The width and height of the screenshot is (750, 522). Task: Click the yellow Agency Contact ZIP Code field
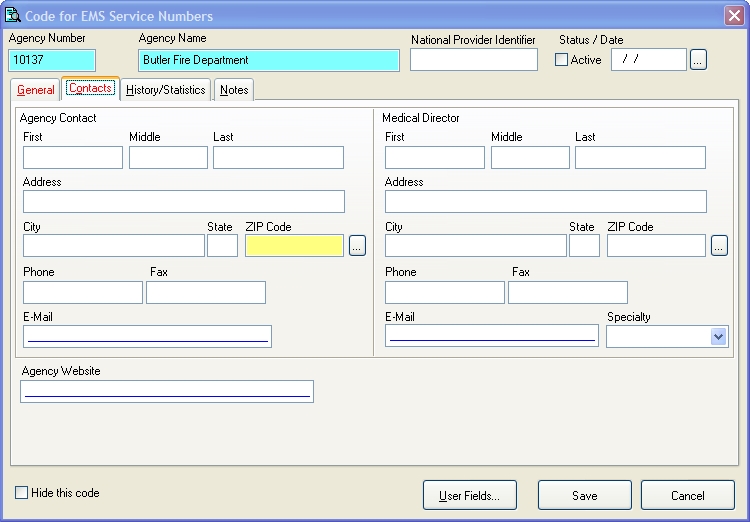pos(294,245)
